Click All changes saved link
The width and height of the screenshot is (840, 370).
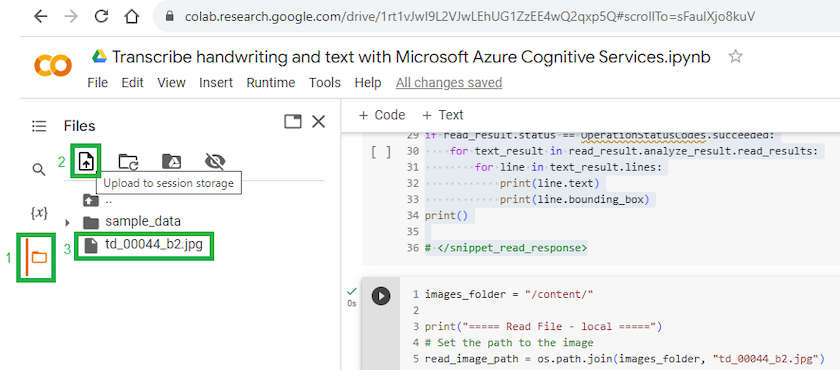449,83
